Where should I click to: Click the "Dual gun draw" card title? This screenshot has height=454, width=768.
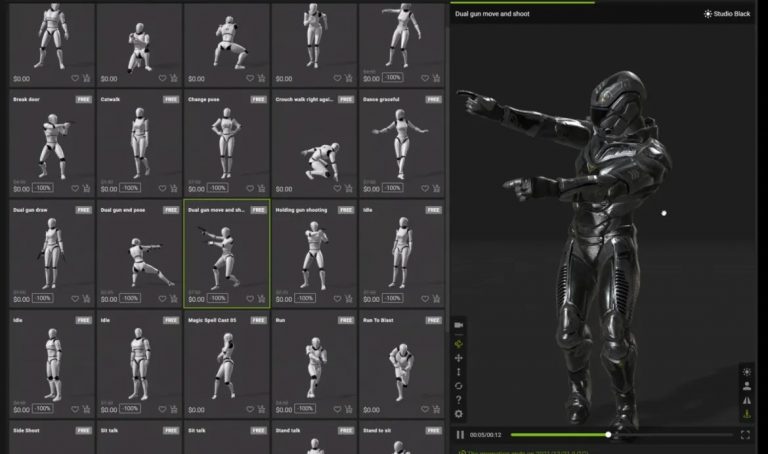pyautogui.click(x=30, y=210)
